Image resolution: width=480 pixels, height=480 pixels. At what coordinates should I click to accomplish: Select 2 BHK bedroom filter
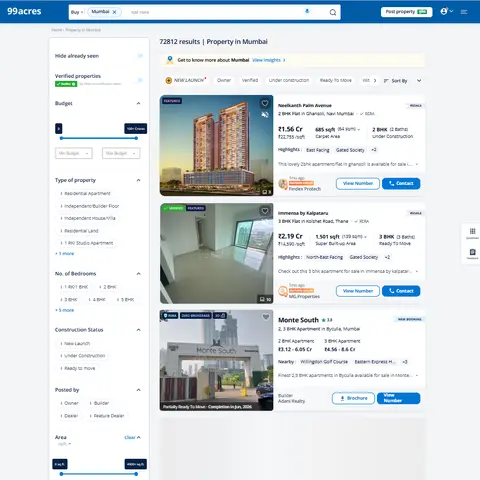[107, 287]
